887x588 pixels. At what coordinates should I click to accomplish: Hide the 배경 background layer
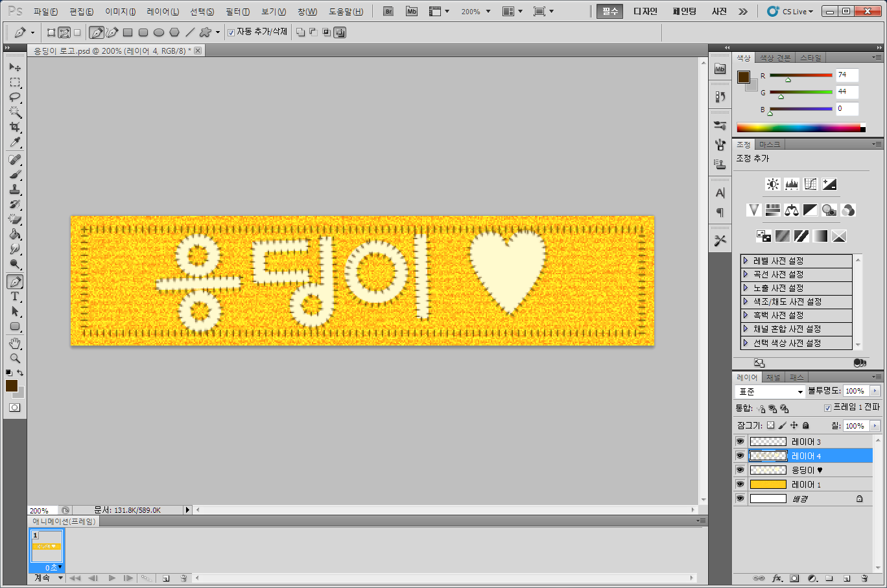(740, 499)
